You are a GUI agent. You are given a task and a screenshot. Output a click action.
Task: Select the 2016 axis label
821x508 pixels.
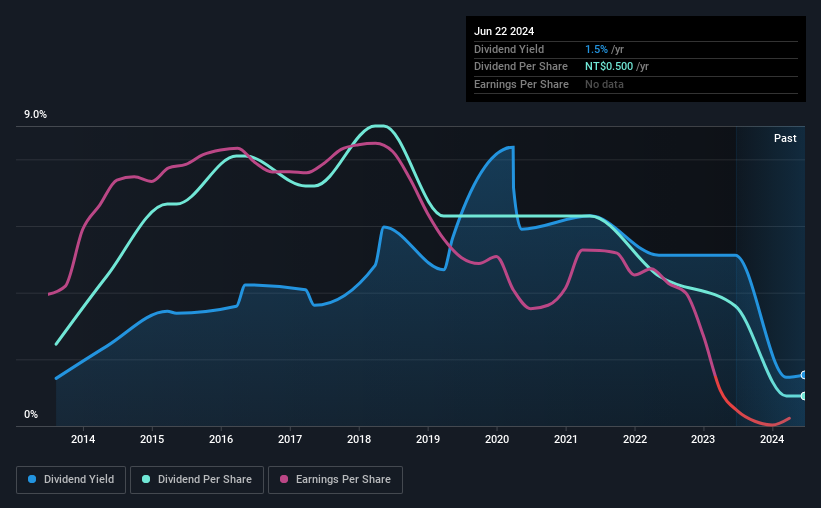pyautogui.click(x=221, y=439)
